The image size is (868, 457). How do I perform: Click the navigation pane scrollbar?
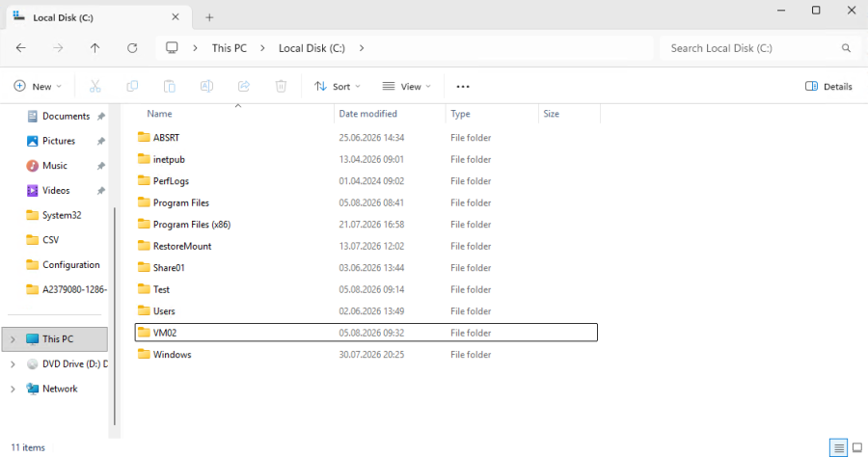115,316
